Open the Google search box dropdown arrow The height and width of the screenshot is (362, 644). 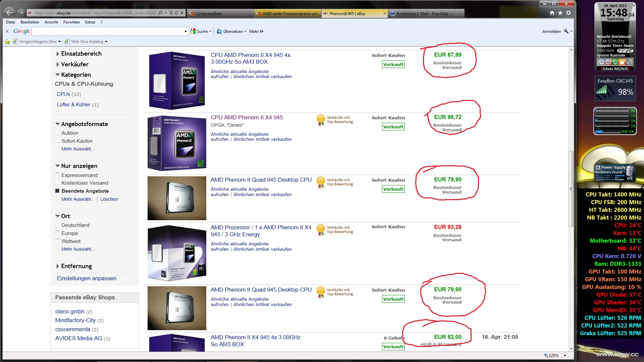click(185, 32)
